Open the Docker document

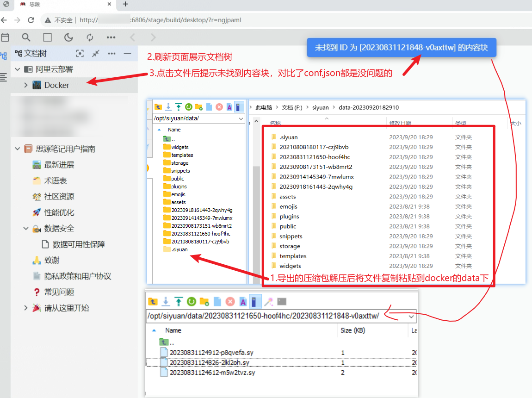[x=56, y=85]
